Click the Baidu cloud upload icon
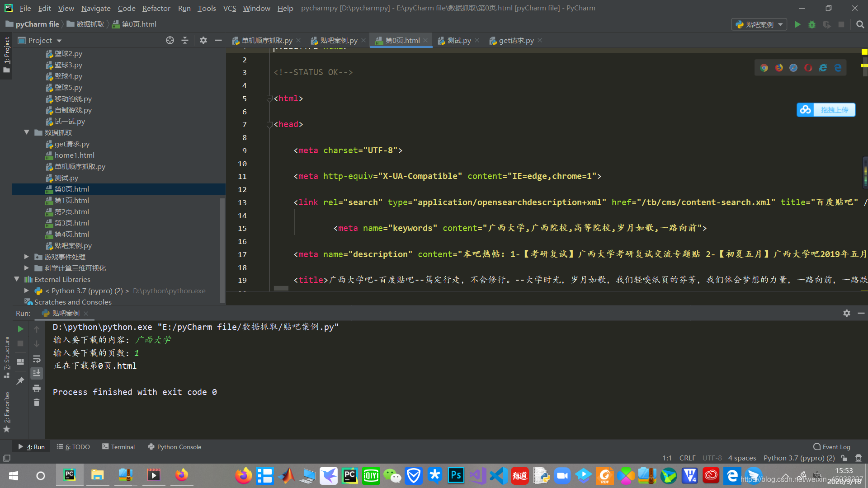 805,110
